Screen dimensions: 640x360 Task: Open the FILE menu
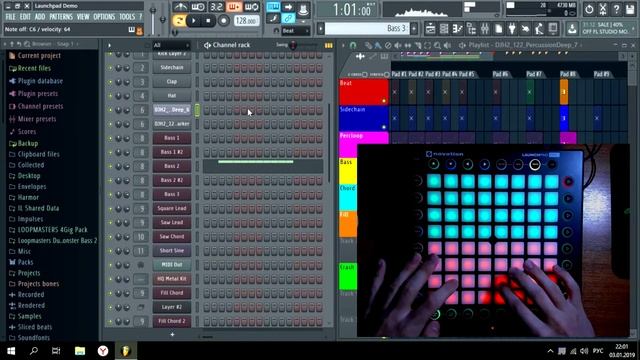click(x=10, y=17)
